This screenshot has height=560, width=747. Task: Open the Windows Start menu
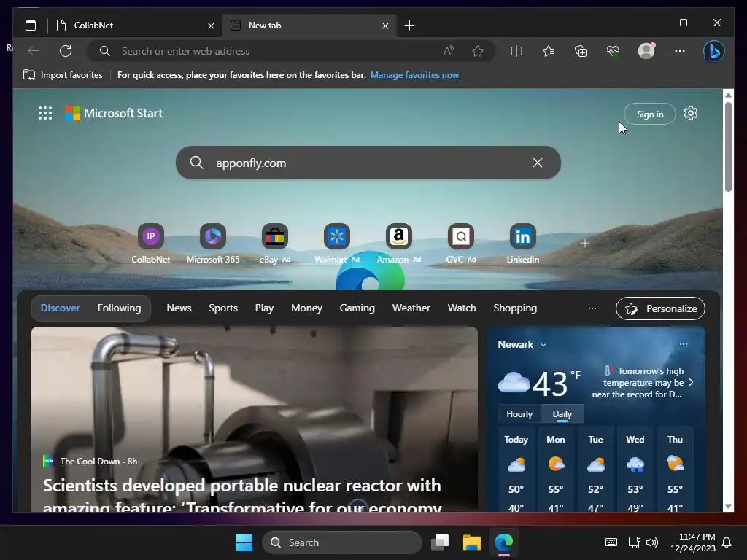pos(244,542)
